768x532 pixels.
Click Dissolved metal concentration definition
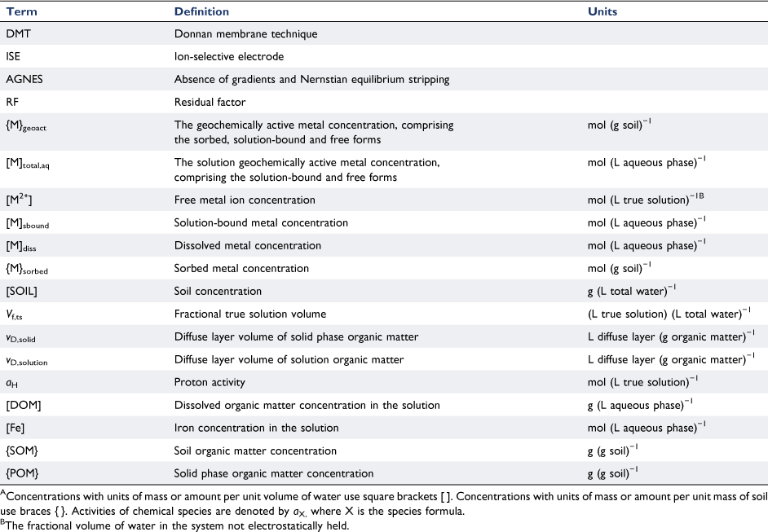pos(247,245)
